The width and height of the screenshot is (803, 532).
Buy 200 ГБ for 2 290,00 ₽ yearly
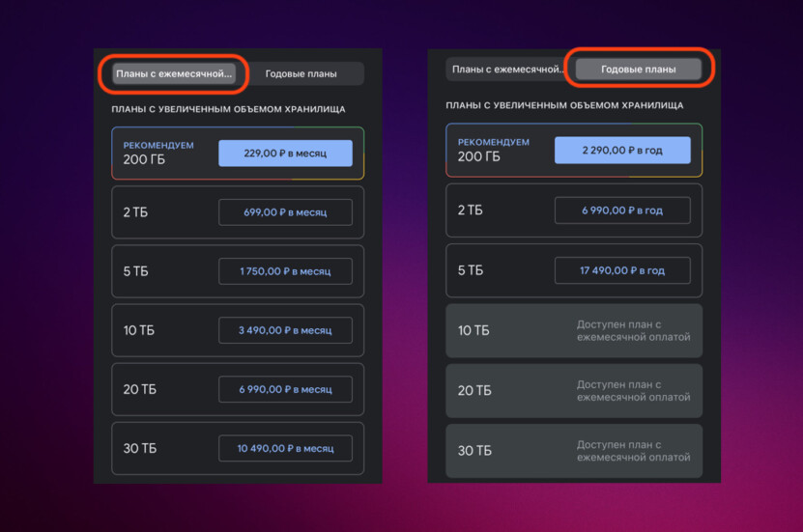(x=622, y=151)
